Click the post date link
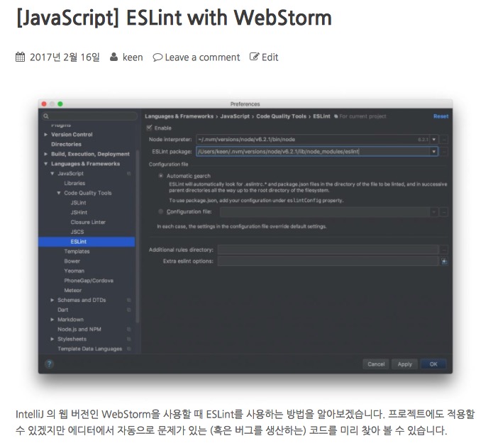The width and height of the screenshot is (493, 448). click(65, 57)
